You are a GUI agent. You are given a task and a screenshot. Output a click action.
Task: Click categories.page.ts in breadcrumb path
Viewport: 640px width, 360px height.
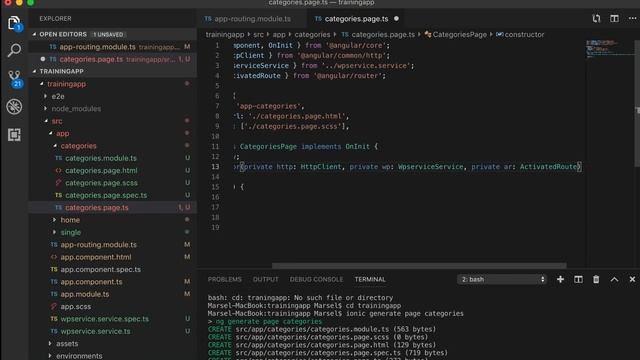(378, 35)
